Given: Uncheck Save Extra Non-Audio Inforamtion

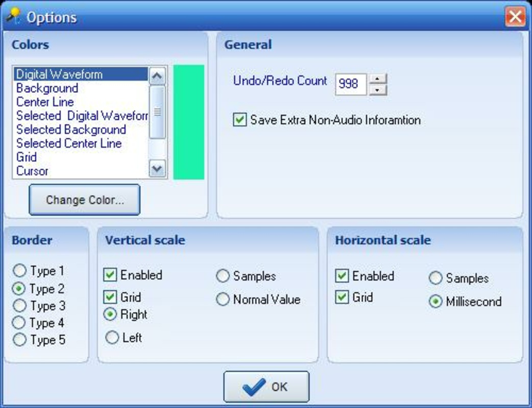Looking at the screenshot, I should 239,120.
